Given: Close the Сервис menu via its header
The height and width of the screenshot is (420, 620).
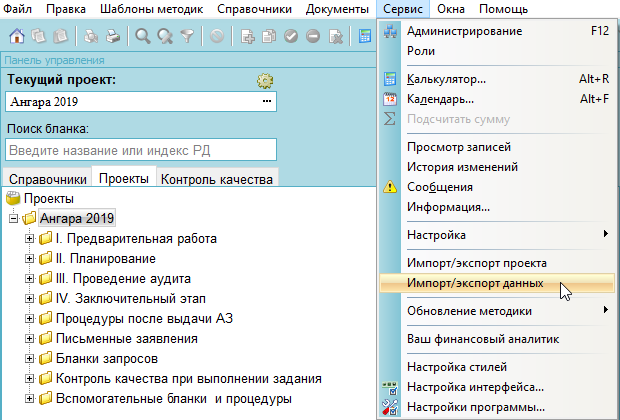Looking at the screenshot, I should pyautogui.click(x=403, y=9).
